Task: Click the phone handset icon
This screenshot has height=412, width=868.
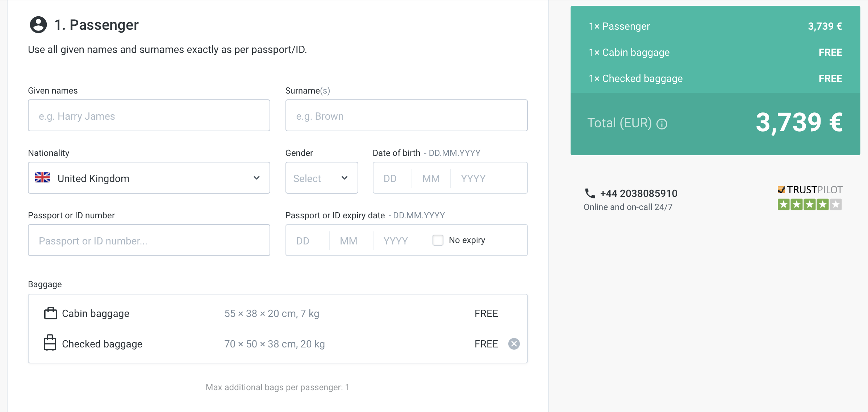Action: click(x=590, y=193)
